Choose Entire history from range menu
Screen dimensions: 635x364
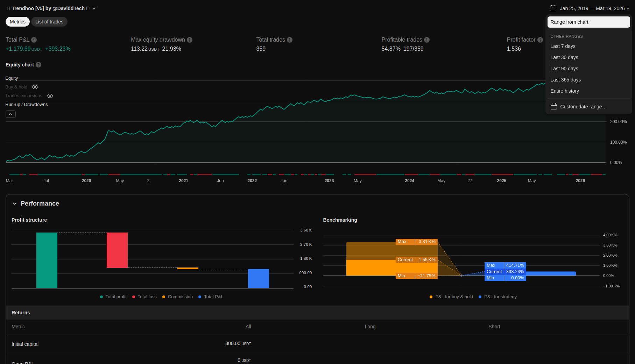[564, 91]
